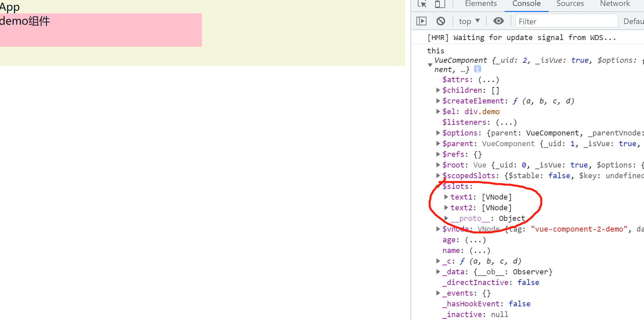Image resolution: width=644 pixels, height=320 pixels.
Task: Switch to the Sources tab
Action: (x=570, y=4)
